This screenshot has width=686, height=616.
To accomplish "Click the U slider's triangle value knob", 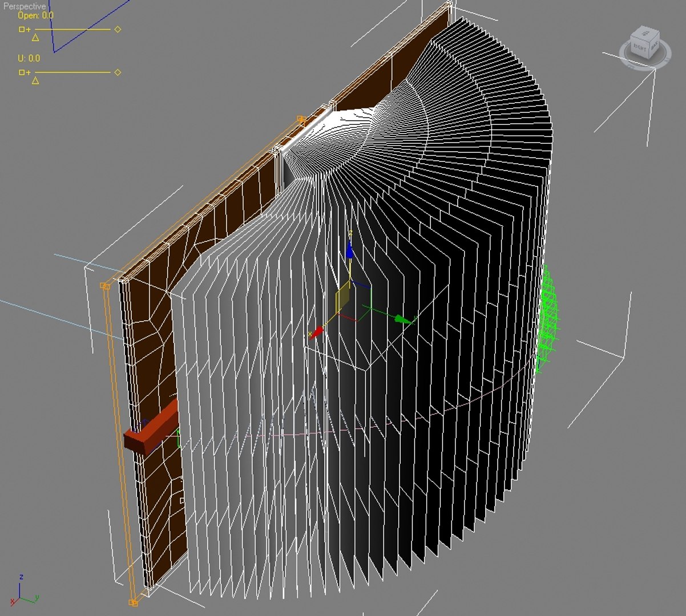I will click(35, 81).
